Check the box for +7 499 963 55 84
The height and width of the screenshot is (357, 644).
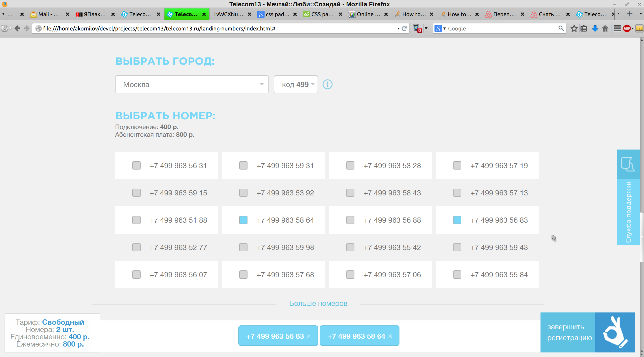[457, 275]
